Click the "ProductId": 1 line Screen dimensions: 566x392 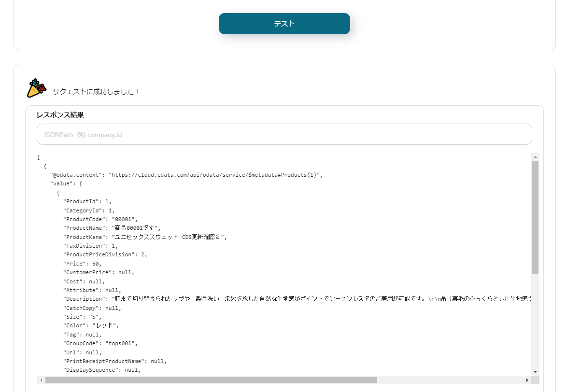point(87,201)
